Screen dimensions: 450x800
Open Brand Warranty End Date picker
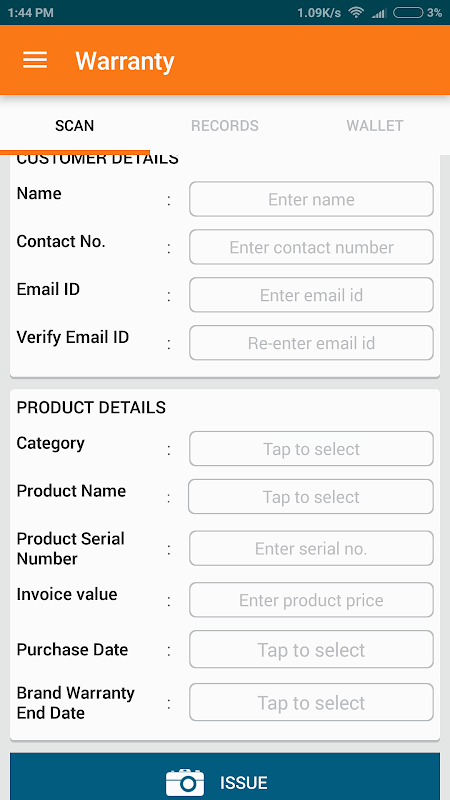[x=311, y=703]
